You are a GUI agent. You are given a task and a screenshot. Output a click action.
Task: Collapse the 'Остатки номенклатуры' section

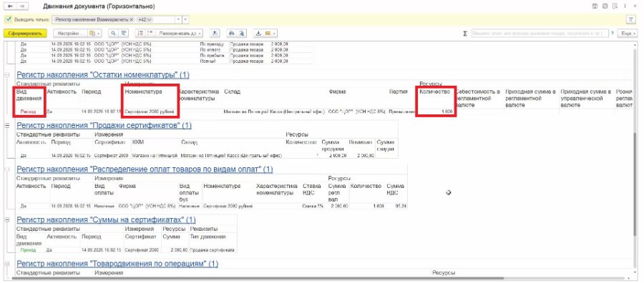click(7, 75)
